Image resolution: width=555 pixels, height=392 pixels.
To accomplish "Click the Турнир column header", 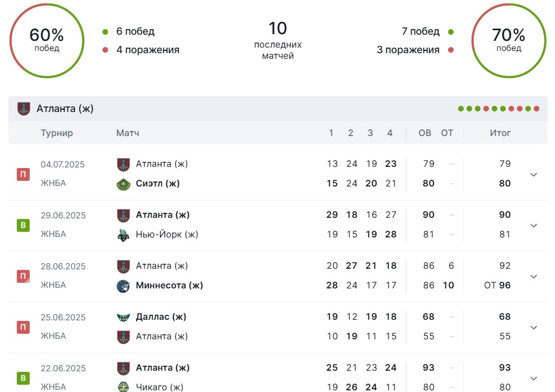I will click(x=57, y=133).
